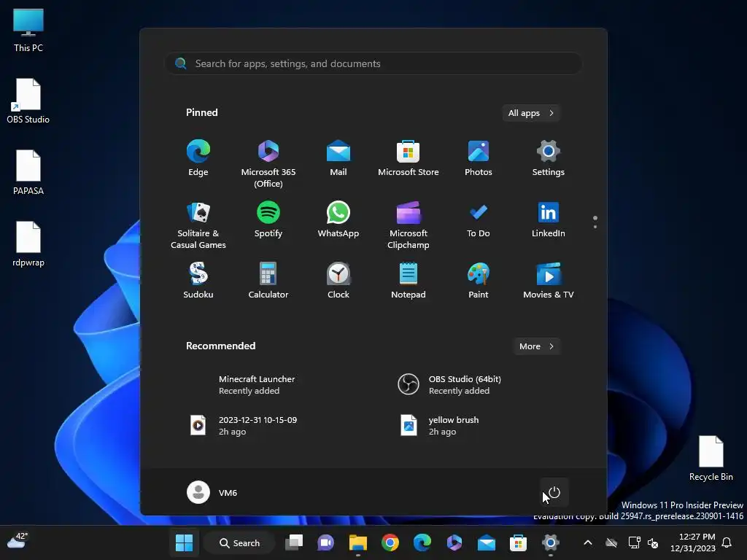This screenshot has width=747, height=560.
Task: Open Edge from pinned apps
Action: [198, 158]
